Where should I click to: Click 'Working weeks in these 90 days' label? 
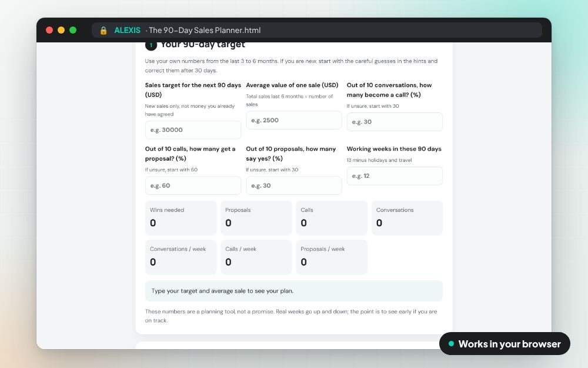[x=394, y=149]
